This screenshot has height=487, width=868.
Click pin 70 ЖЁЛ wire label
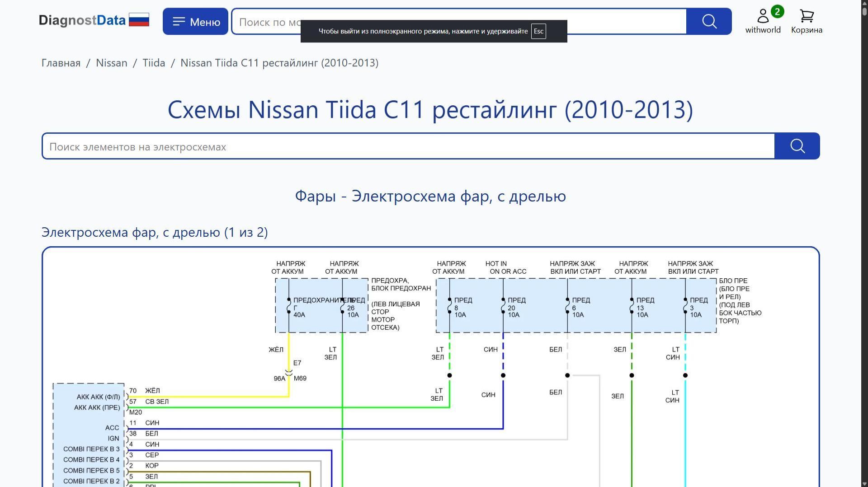[x=145, y=391]
